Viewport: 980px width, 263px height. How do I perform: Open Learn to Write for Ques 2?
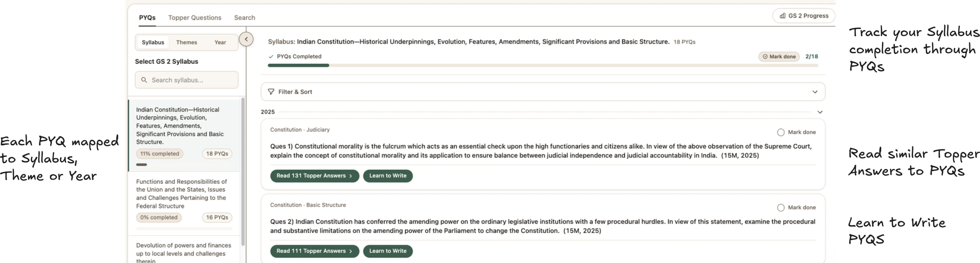[x=388, y=251]
